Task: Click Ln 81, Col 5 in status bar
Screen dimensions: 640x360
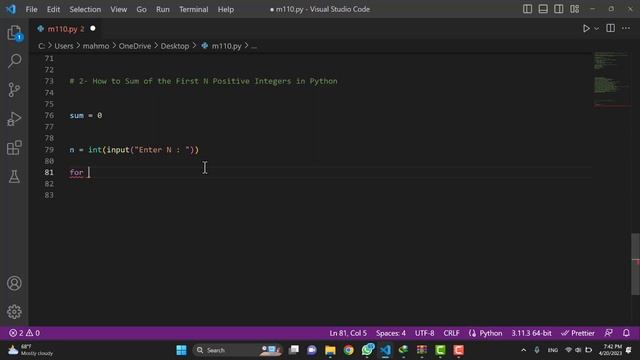Action: pos(348,333)
